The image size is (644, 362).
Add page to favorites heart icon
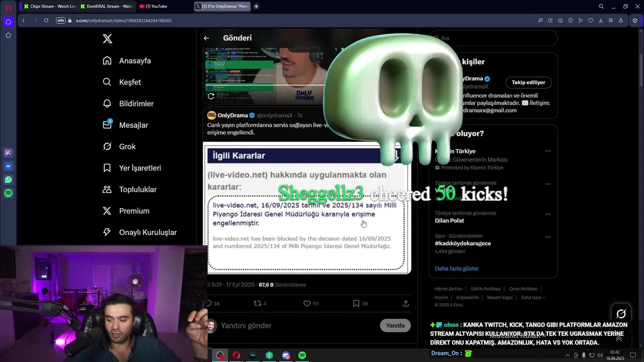coord(591,21)
